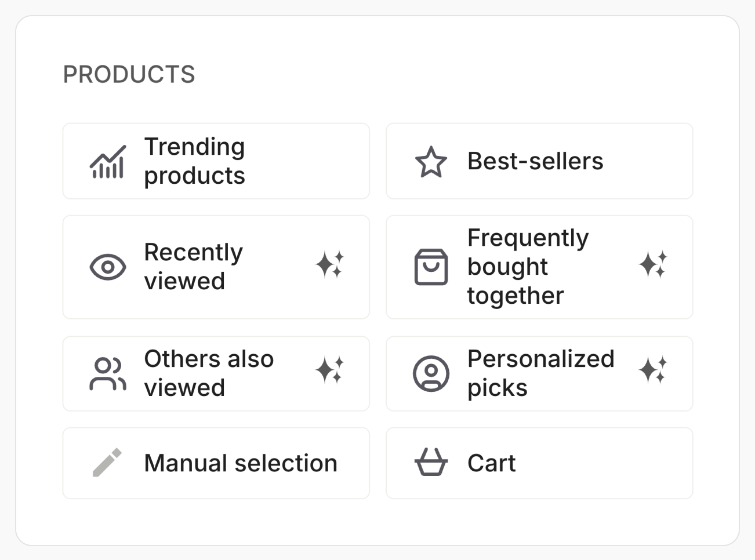The width and height of the screenshot is (755, 560).
Task: Select the basket icon on the Cart option
Action: tap(431, 463)
